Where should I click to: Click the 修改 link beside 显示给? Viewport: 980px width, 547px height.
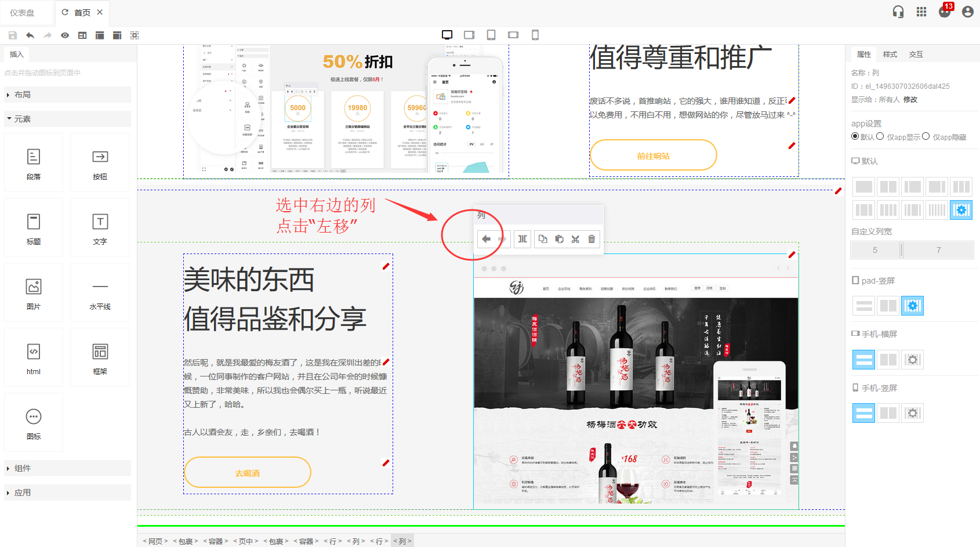[910, 100]
